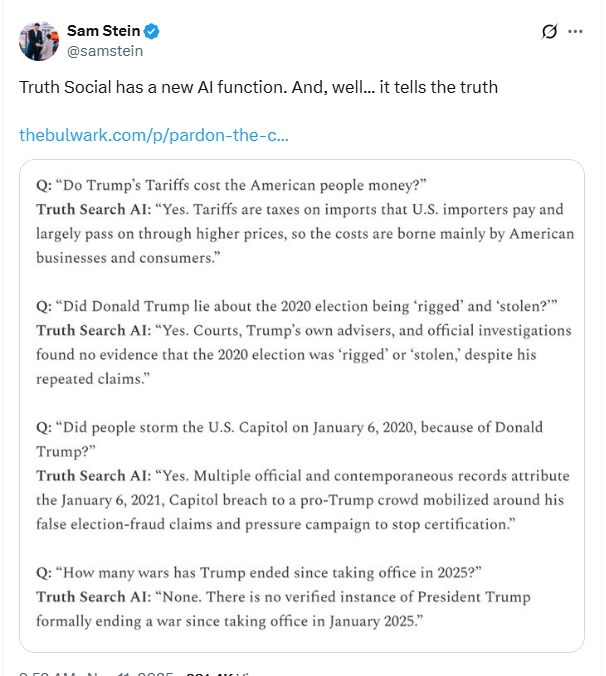Click the blue verified badge icon
This screenshot has height=676, width=606.
(x=151, y=31)
